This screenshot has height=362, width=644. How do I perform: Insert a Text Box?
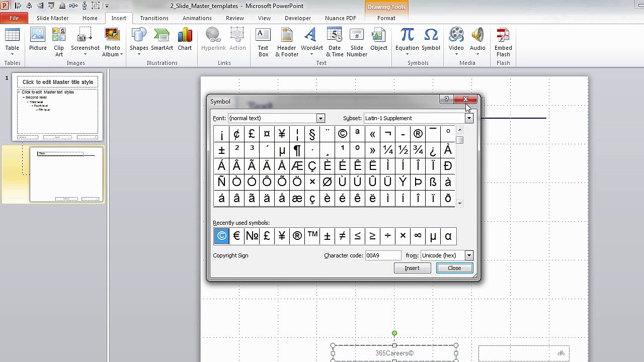pos(263,42)
